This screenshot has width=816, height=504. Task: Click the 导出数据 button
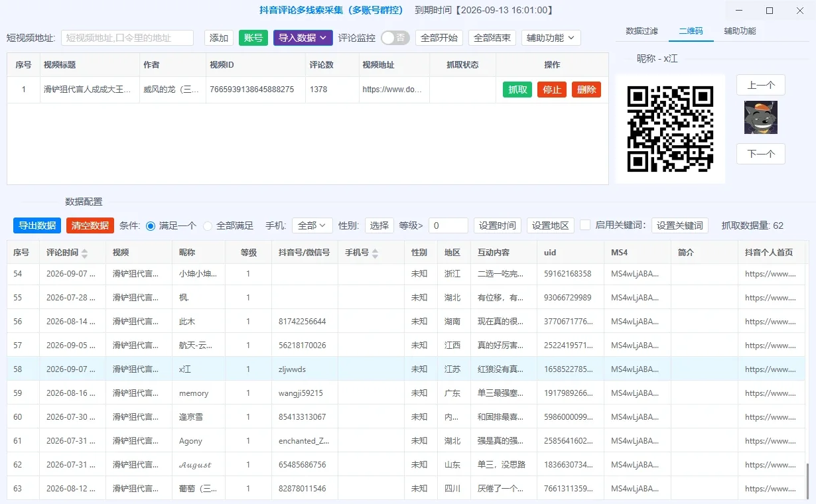pos(37,225)
